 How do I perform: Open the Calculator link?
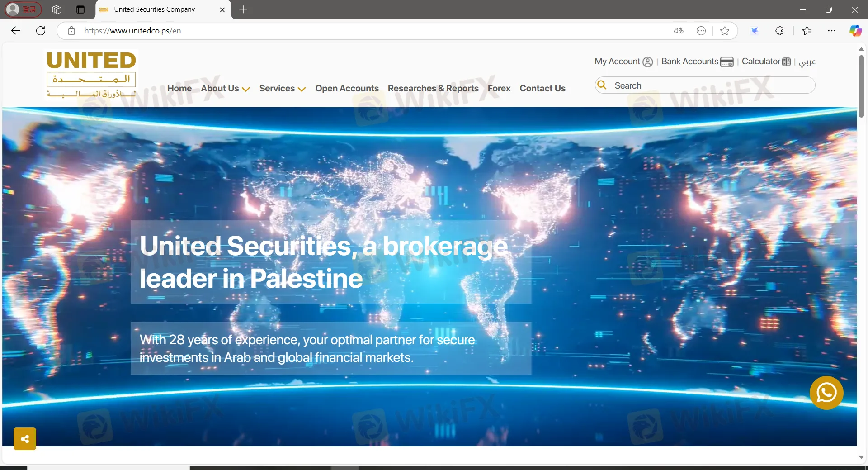[761, 62]
